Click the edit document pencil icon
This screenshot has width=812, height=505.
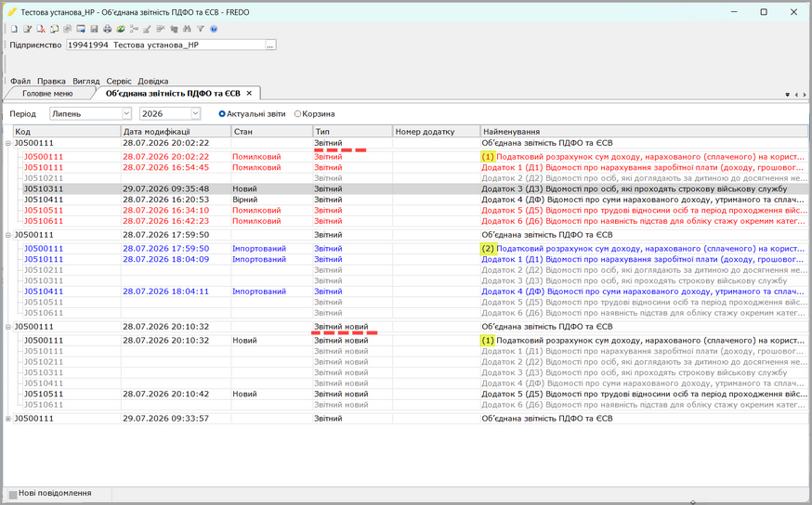28,29
